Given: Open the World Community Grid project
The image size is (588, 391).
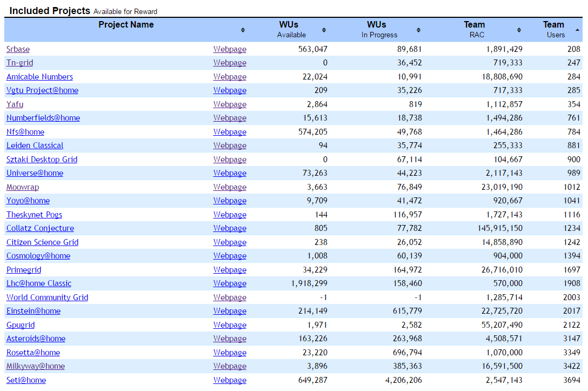Looking at the screenshot, I should coord(47,297).
